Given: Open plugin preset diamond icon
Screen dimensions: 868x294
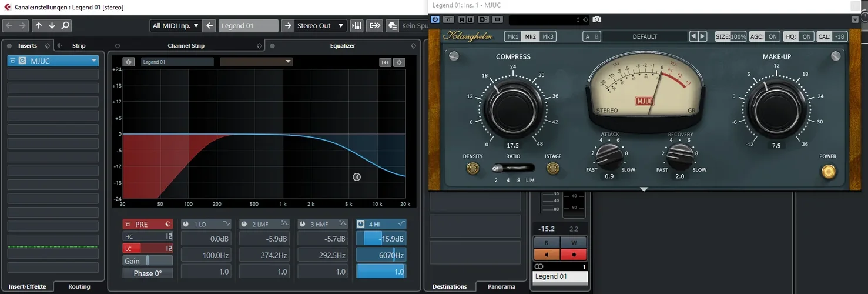Looking at the screenshot, I should pos(585,19).
